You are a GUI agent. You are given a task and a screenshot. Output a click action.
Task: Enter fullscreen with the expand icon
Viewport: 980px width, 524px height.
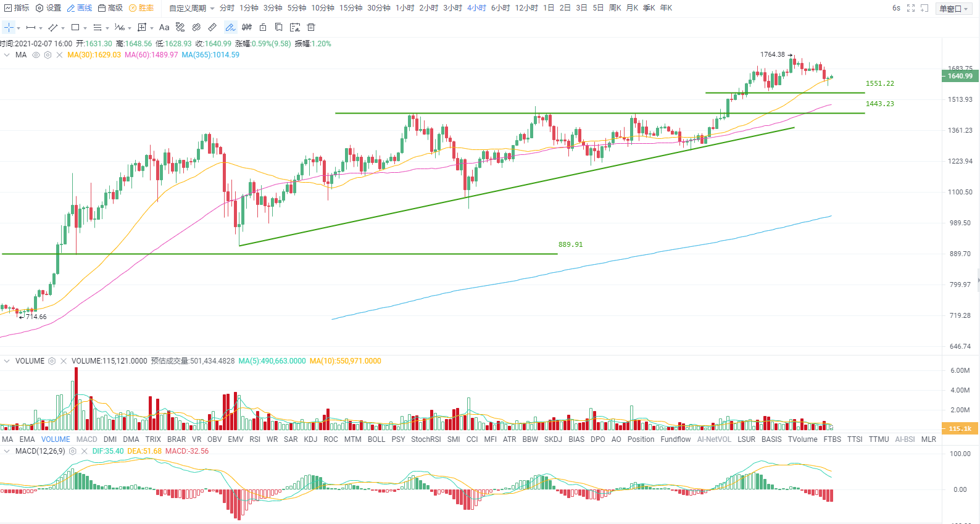click(x=911, y=8)
